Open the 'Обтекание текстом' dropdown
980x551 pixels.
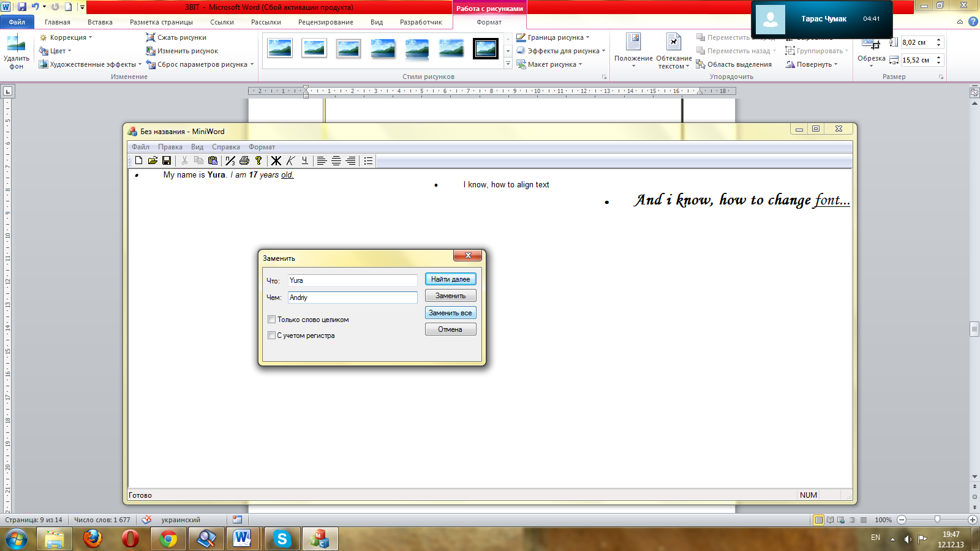pyautogui.click(x=674, y=51)
